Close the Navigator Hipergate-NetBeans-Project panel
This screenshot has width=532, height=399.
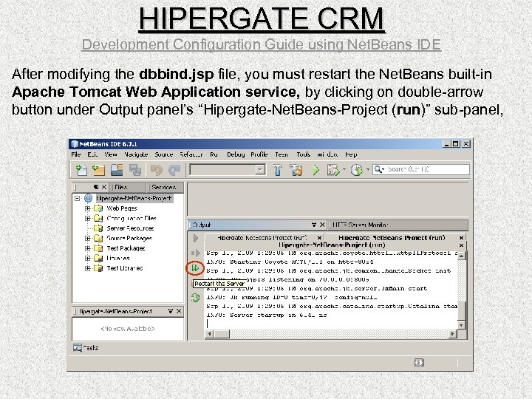179,311
